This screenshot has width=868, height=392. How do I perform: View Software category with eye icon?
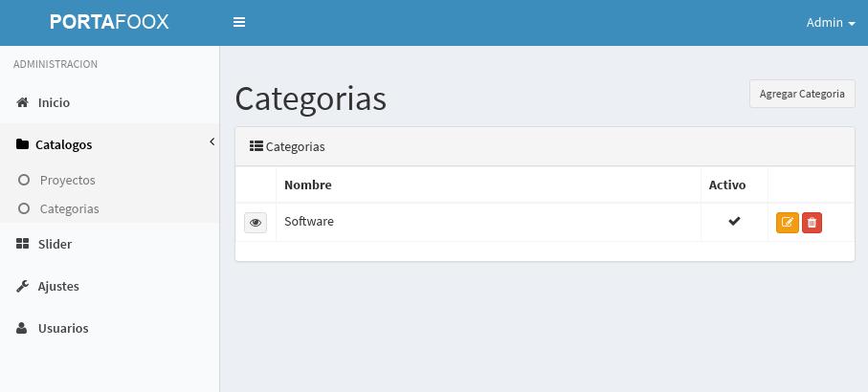[x=256, y=223]
